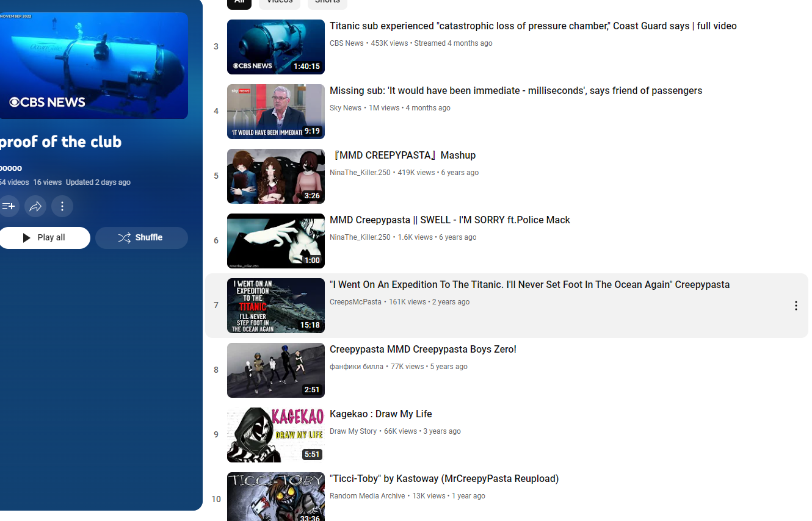Visit NinaThe_Killer.250 channel under Mashup video
The image size is (812, 521).
pos(360,173)
